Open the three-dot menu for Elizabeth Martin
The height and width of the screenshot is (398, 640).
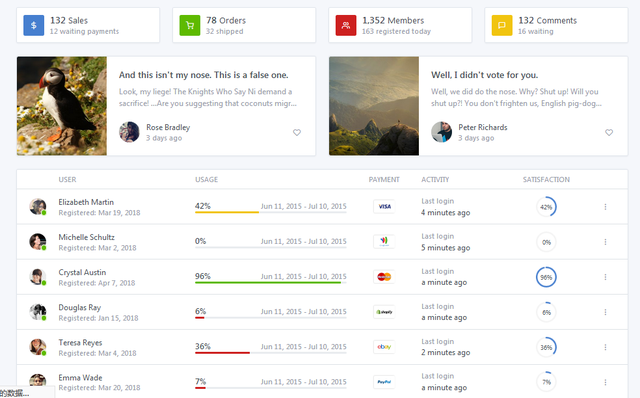click(x=605, y=207)
